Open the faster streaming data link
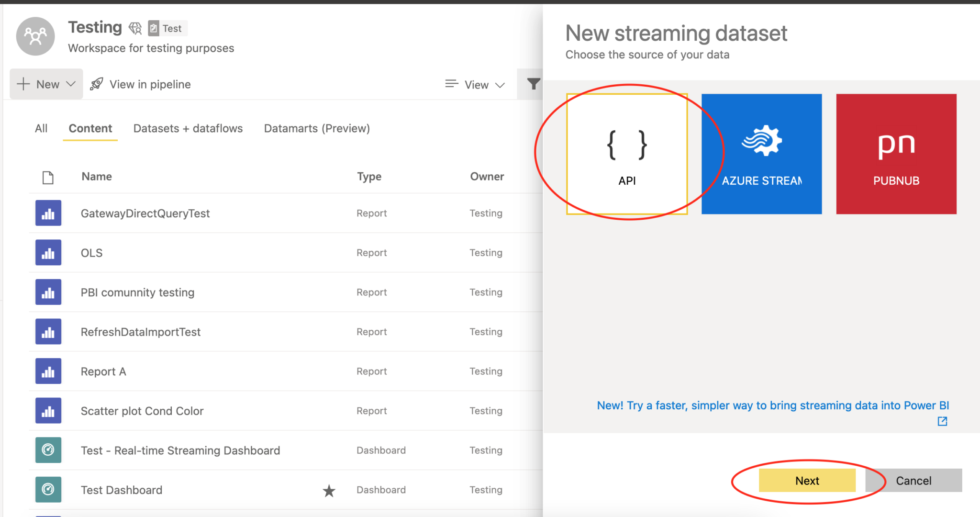This screenshot has width=980, height=517. point(772,405)
